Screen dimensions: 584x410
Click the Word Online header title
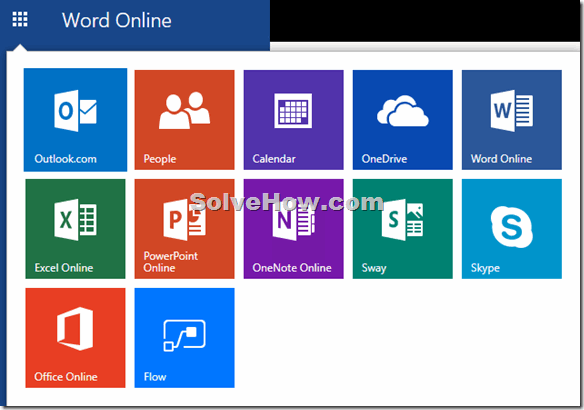pos(117,20)
